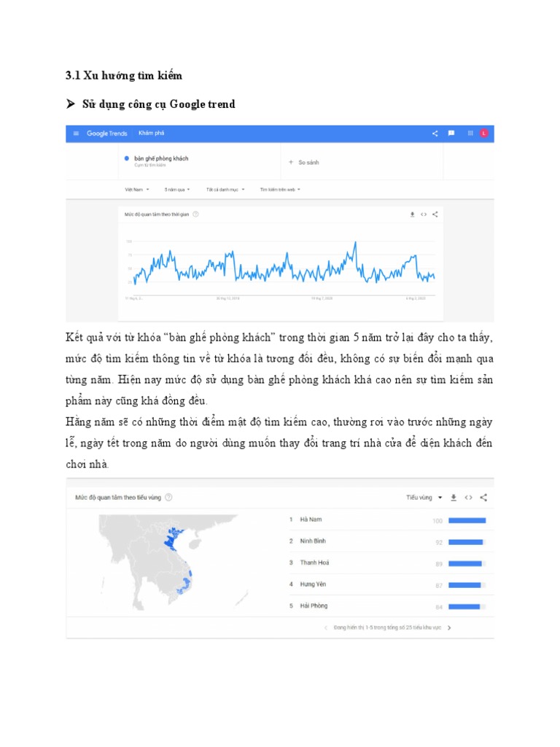This screenshot has width=560, height=747.
Task: Click the red account avatar
Action: click(483, 133)
